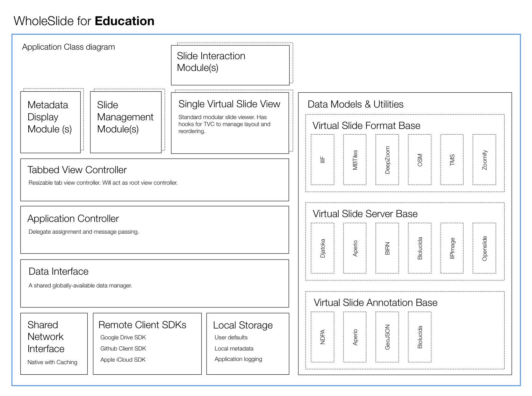Click the Tabbed View Controller box
The image size is (532, 396).
coord(155,180)
